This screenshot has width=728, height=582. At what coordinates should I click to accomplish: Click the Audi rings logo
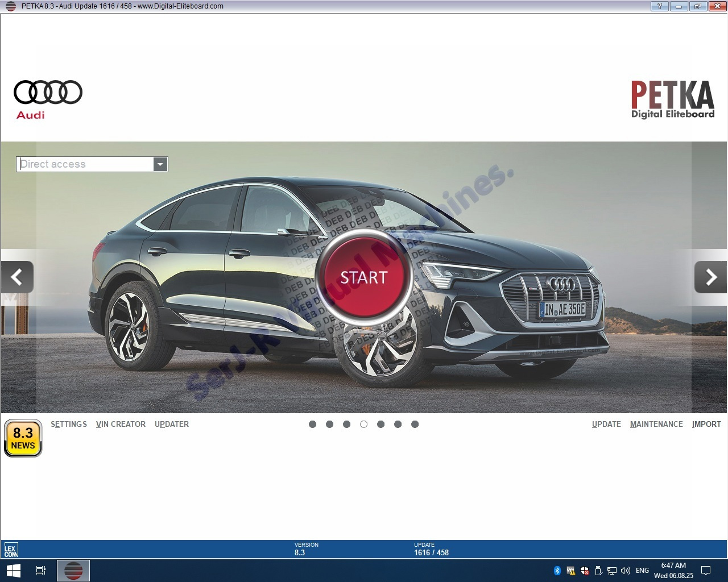pyautogui.click(x=48, y=93)
